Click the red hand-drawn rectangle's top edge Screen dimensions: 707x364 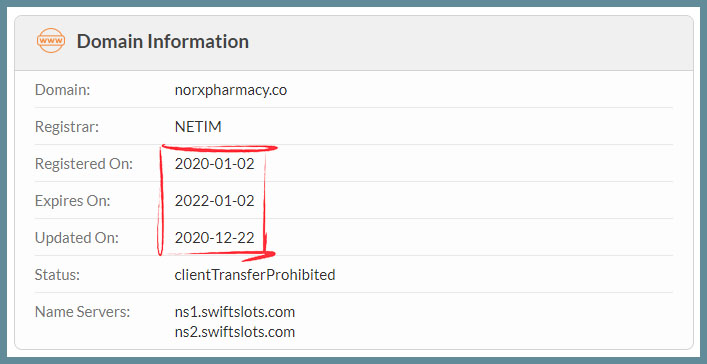pyautogui.click(x=220, y=147)
